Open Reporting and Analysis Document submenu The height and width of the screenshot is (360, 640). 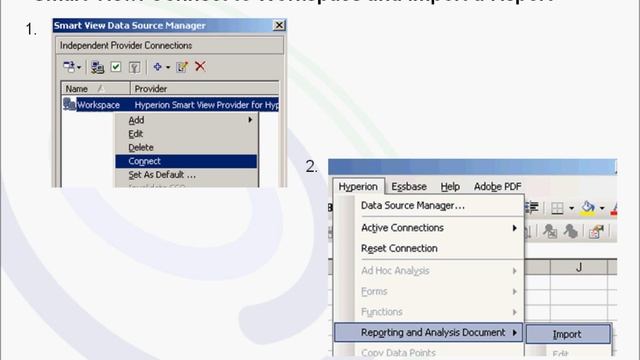[429, 332]
